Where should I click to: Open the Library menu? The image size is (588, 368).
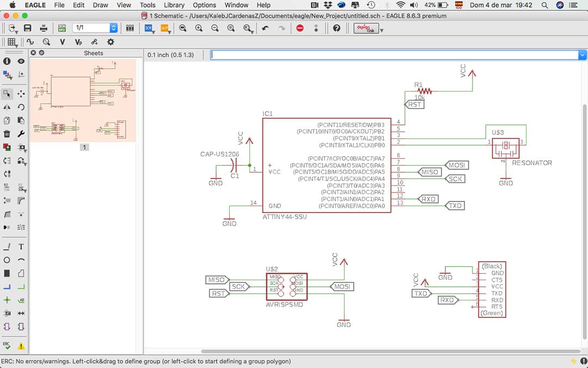[174, 5]
